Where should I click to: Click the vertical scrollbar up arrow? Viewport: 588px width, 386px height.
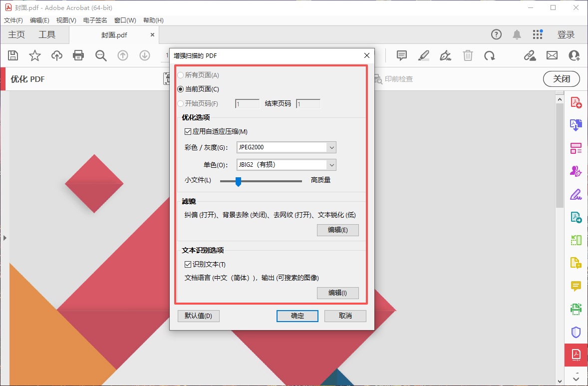(560, 99)
